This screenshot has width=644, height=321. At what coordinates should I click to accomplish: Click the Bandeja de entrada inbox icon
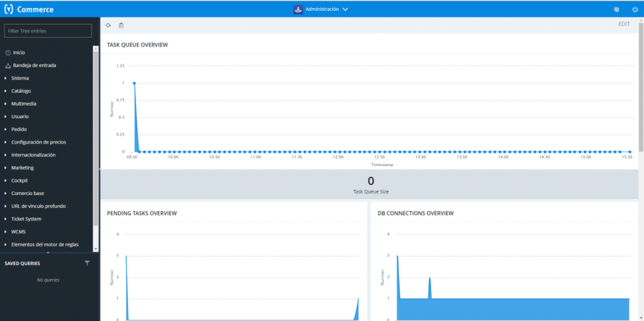8,65
